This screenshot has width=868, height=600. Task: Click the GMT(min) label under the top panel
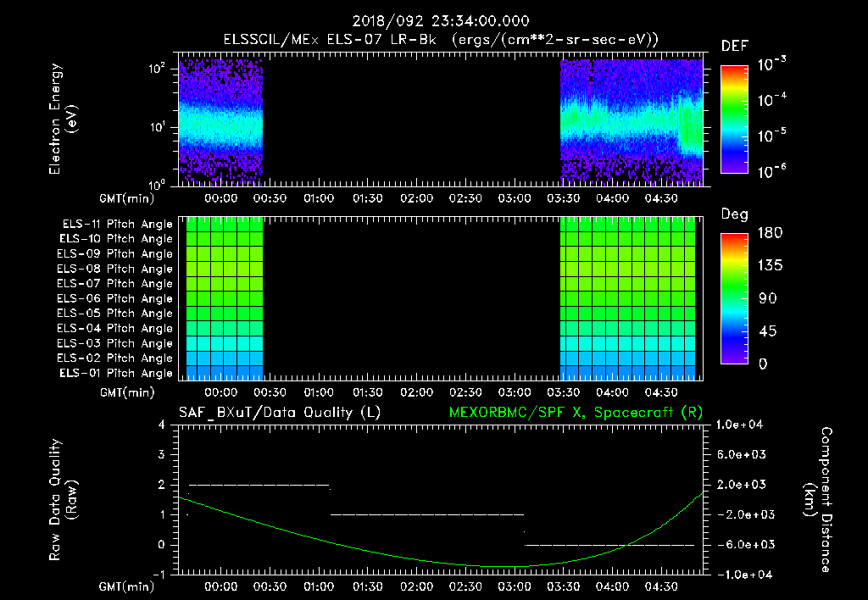click(127, 198)
